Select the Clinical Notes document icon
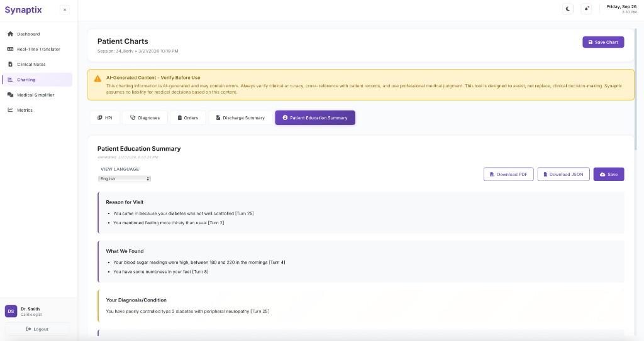This screenshot has height=341, width=644. [10, 64]
